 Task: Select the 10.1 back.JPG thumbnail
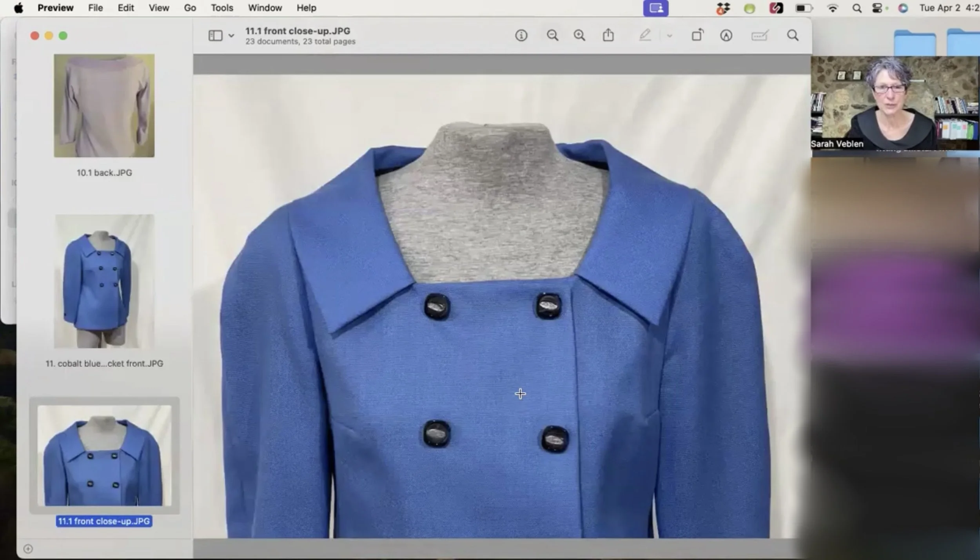[x=104, y=106]
